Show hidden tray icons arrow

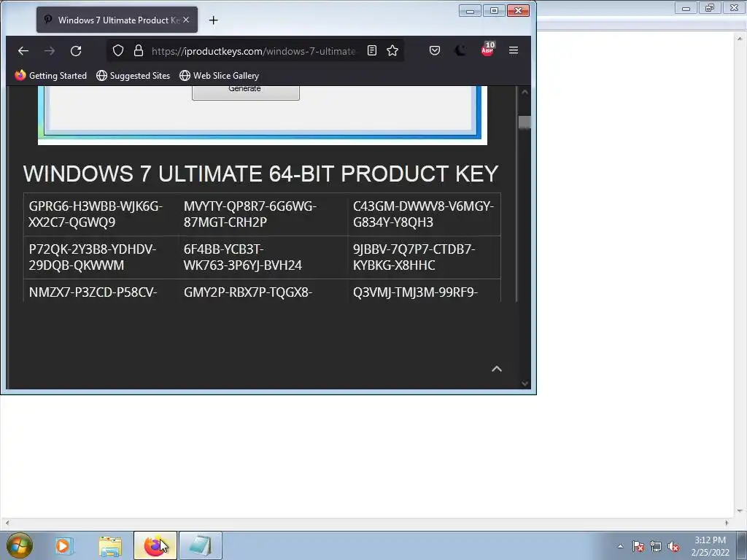pyautogui.click(x=620, y=546)
